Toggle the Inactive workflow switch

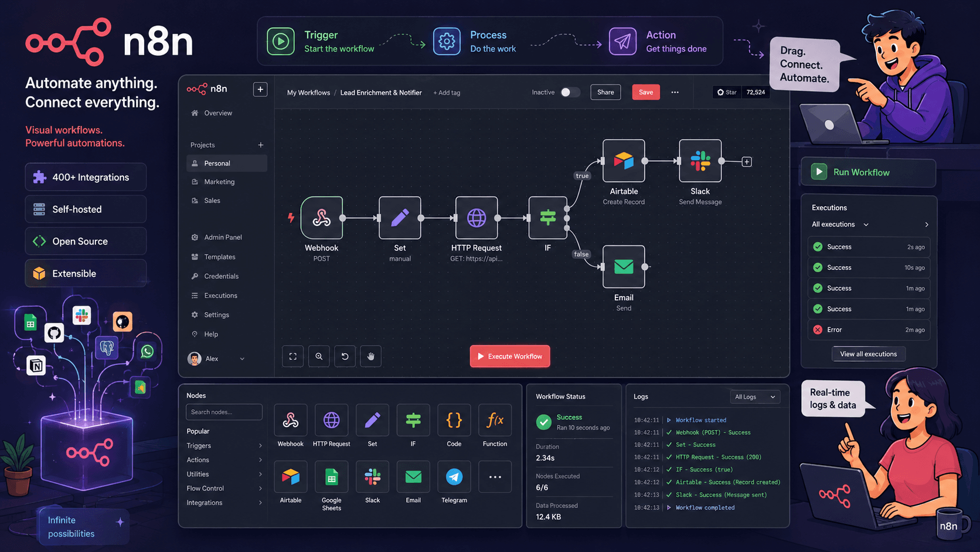point(570,92)
